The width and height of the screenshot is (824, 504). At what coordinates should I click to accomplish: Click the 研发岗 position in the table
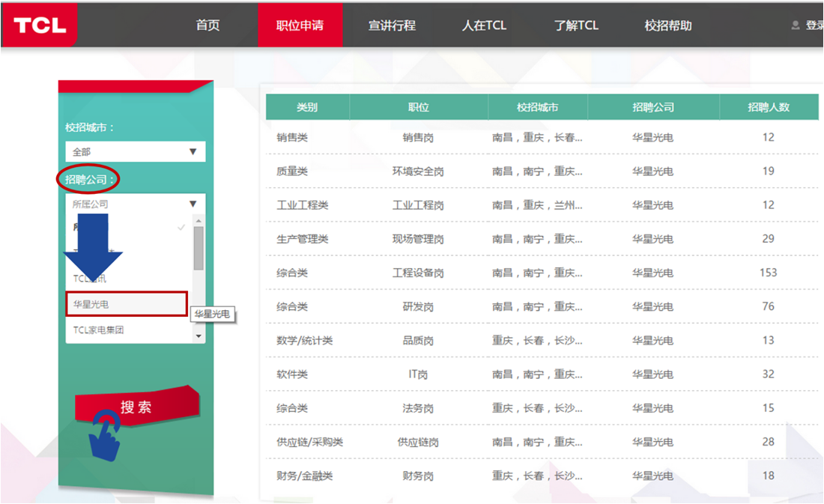(x=418, y=306)
